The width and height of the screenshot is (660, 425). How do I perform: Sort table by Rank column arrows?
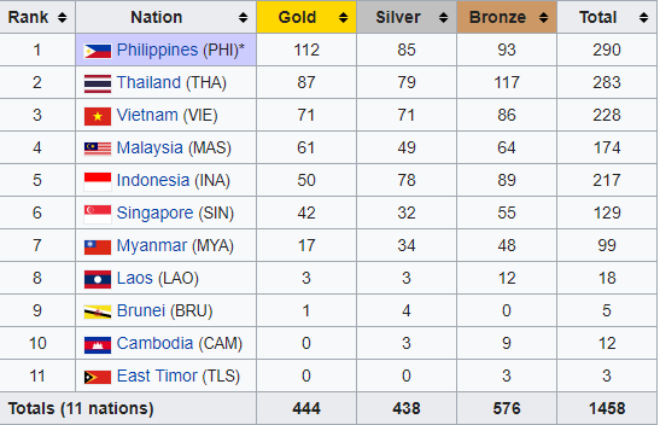[x=62, y=17]
